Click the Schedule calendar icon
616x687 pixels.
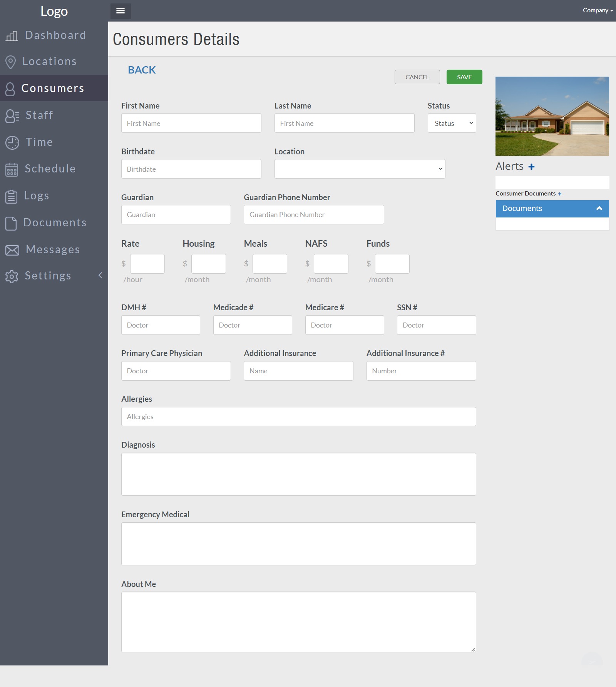point(12,169)
